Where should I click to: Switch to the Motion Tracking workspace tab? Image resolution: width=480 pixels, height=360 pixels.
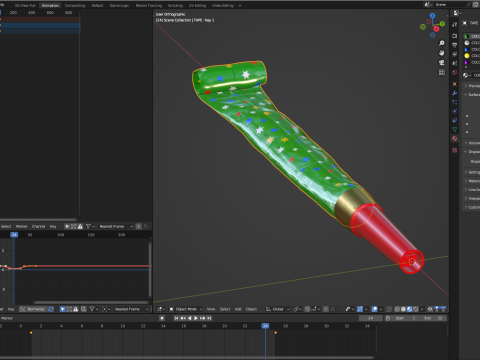click(149, 5)
